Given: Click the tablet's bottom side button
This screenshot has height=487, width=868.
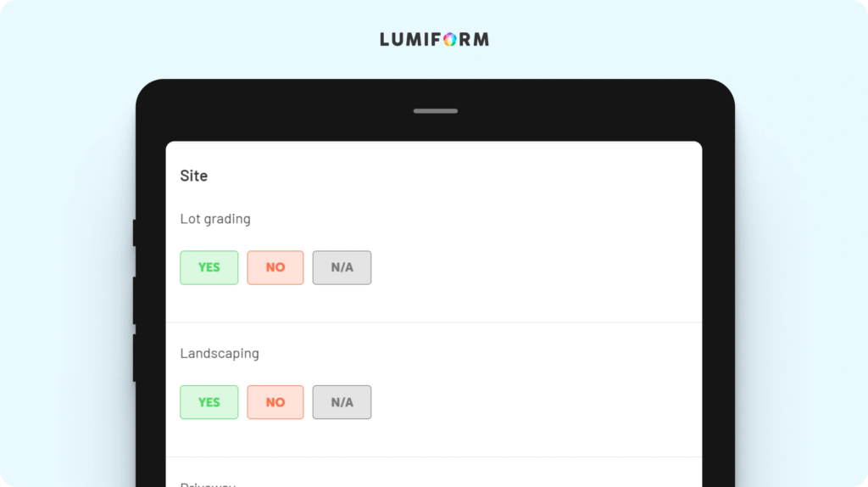Looking at the screenshot, I should [135, 357].
